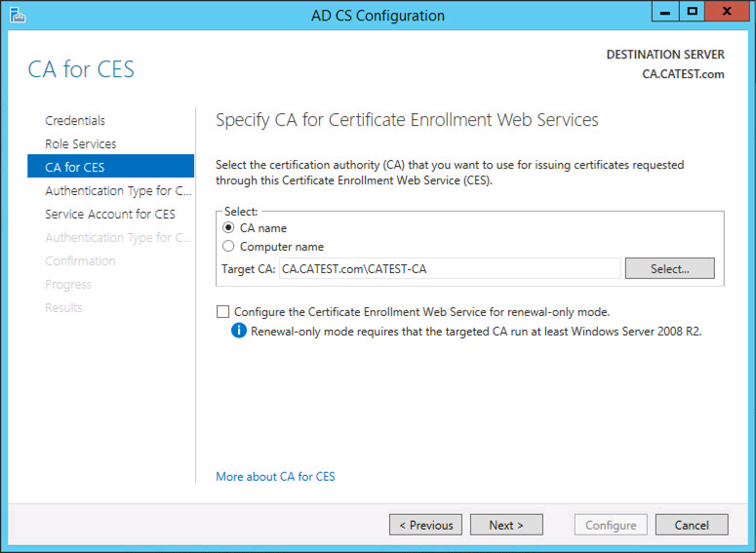The height and width of the screenshot is (553, 756).
Task: Click the greyed-out Configure button
Action: click(611, 525)
